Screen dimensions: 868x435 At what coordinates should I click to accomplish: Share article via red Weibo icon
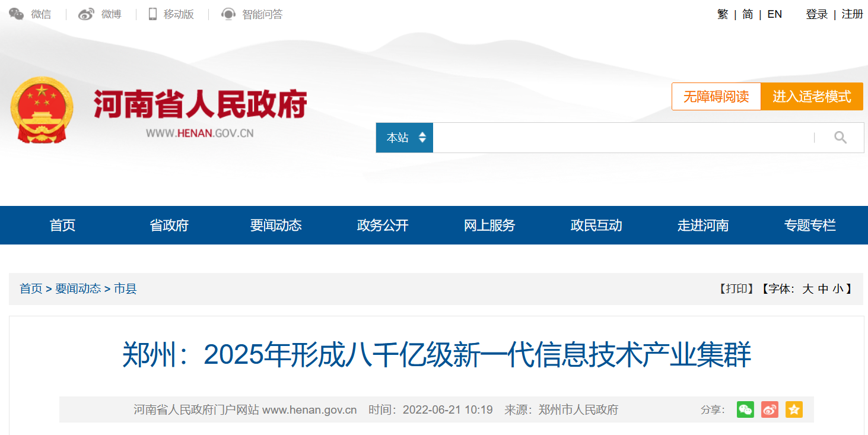[770, 409]
